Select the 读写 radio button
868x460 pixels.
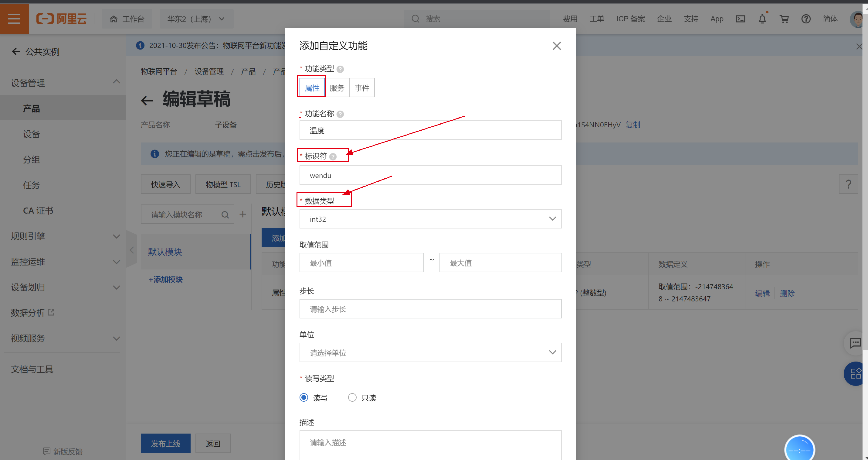(303, 397)
